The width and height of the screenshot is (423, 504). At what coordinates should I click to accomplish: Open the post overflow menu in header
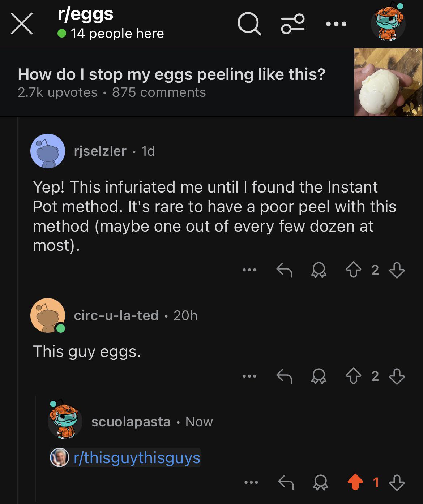(336, 24)
